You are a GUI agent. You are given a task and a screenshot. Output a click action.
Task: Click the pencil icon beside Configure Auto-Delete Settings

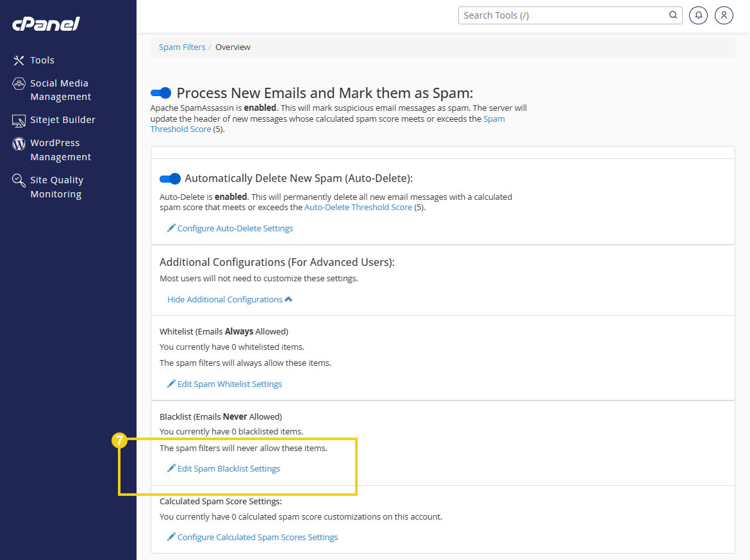pos(171,228)
